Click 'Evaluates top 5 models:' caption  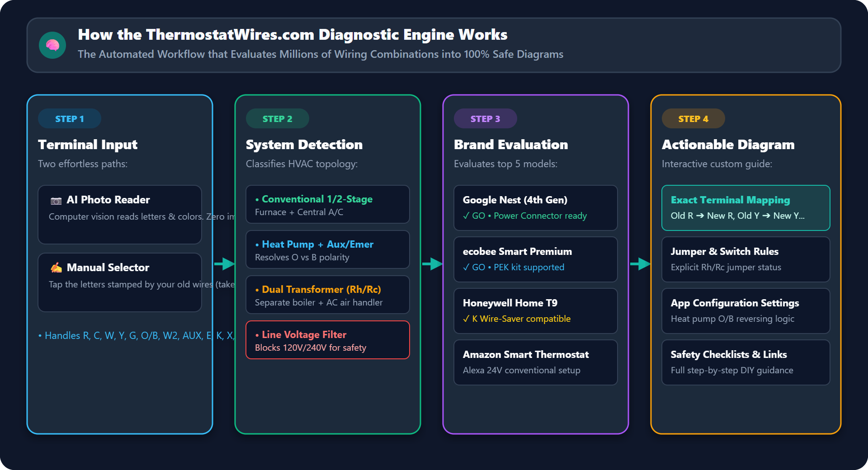tap(505, 164)
